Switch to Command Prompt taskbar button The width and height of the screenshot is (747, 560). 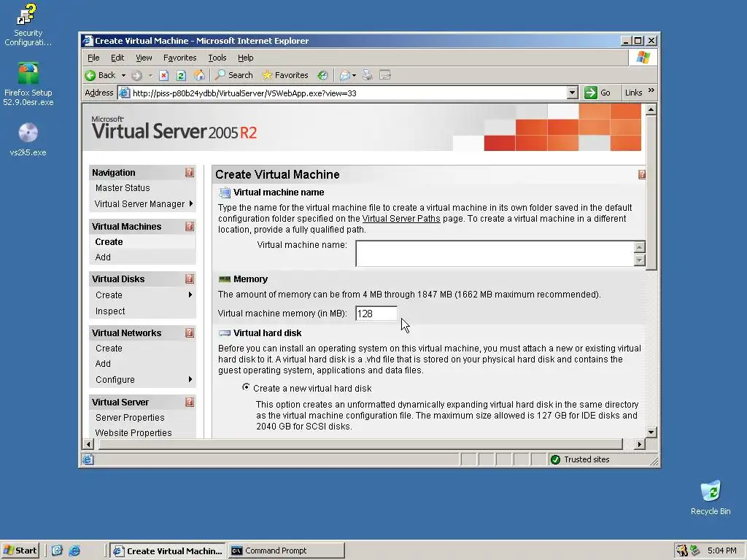click(x=286, y=551)
